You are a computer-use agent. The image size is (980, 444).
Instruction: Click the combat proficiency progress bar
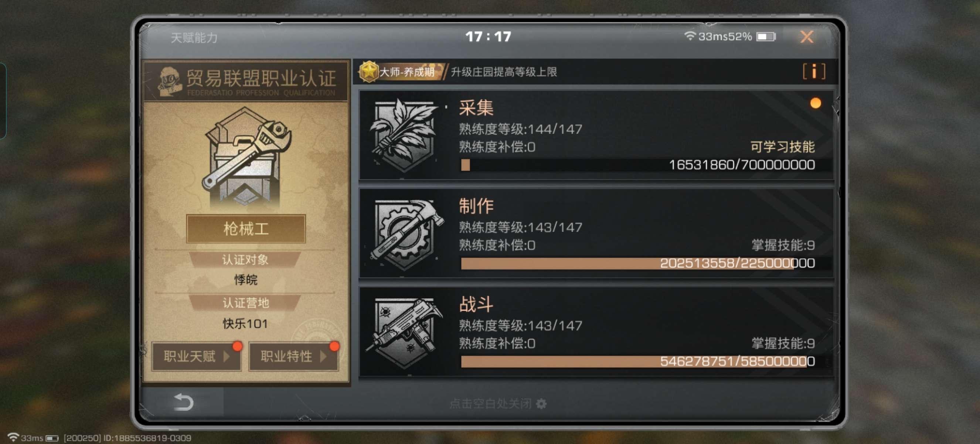click(x=637, y=361)
